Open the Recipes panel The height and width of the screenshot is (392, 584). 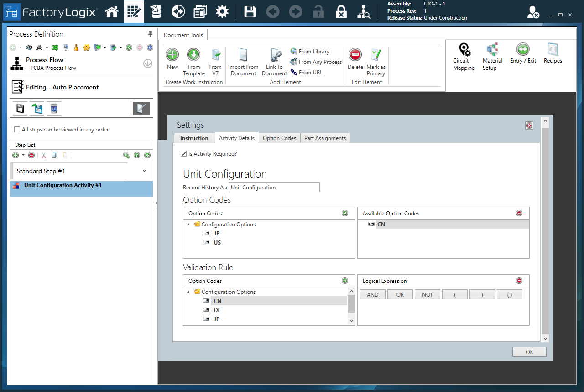point(553,54)
